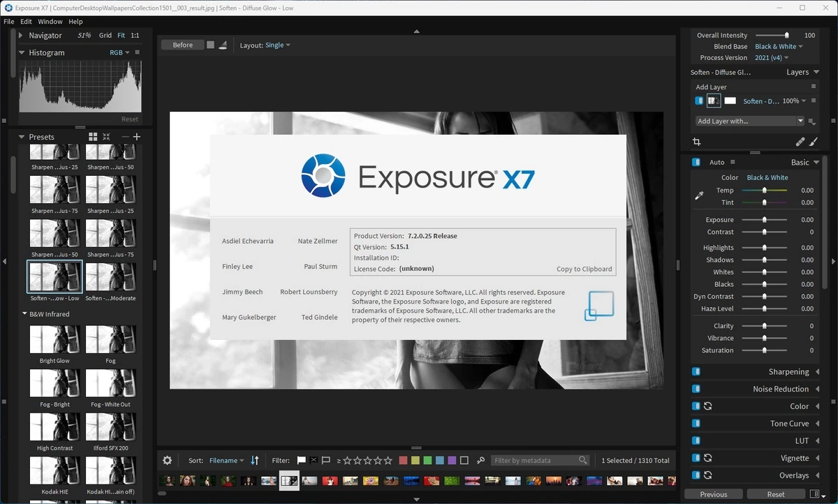Screen dimensions: 838x504
Task: Open the Window menu
Action: (x=50, y=22)
